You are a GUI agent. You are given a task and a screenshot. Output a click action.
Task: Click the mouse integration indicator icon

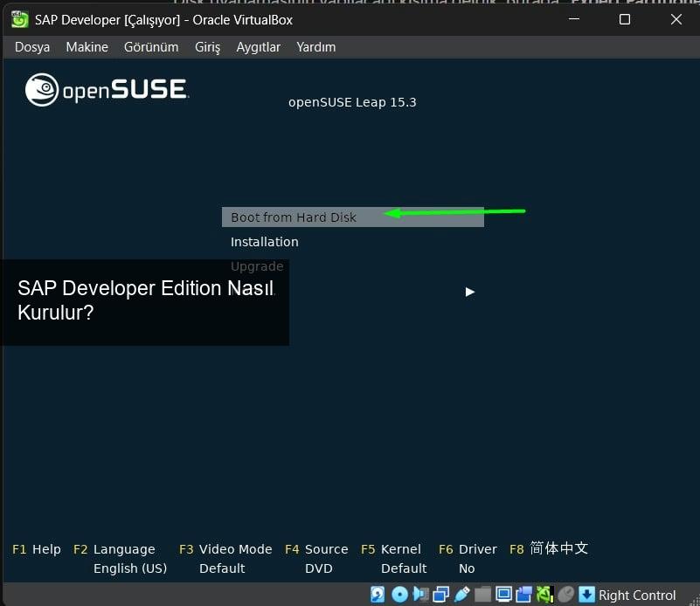566,596
